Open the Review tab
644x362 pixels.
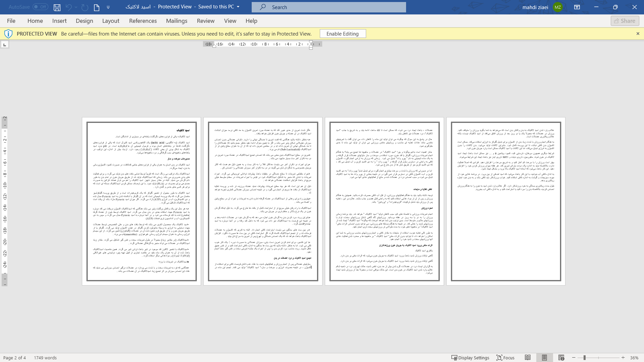206,21
